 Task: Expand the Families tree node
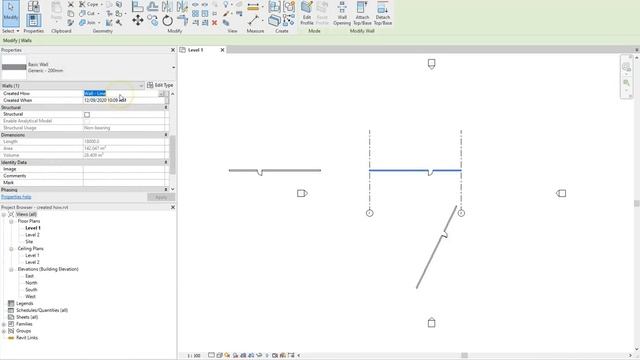(4, 324)
